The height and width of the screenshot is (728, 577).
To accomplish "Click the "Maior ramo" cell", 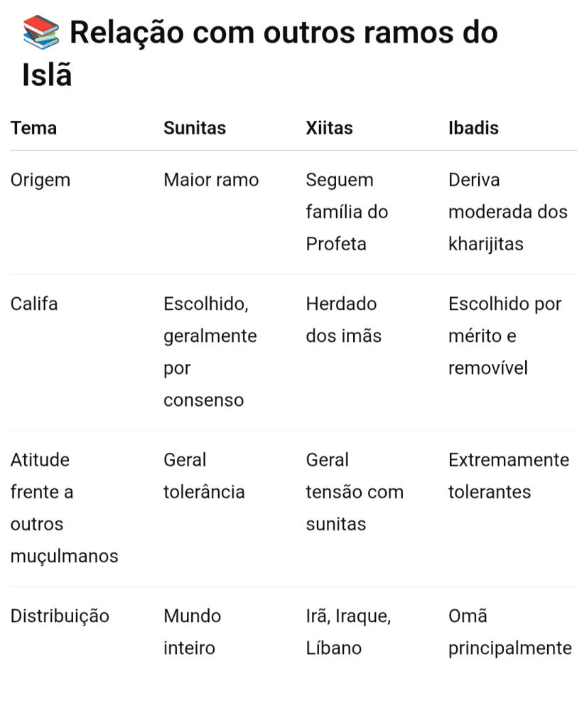I will (211, 180).
